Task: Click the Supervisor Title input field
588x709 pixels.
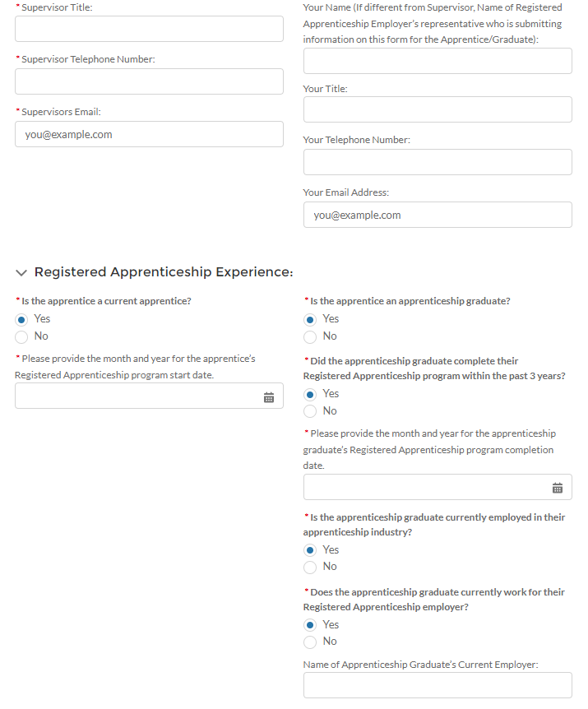Action: click(x=149, y=29)
